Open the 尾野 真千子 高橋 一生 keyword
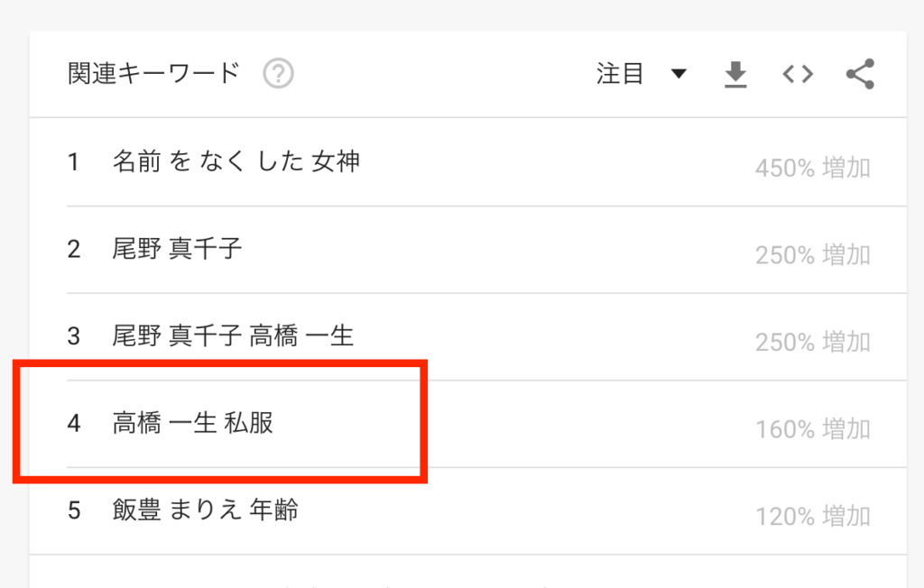The height and width of the screenshot is (588, 924). coord(233,335)
